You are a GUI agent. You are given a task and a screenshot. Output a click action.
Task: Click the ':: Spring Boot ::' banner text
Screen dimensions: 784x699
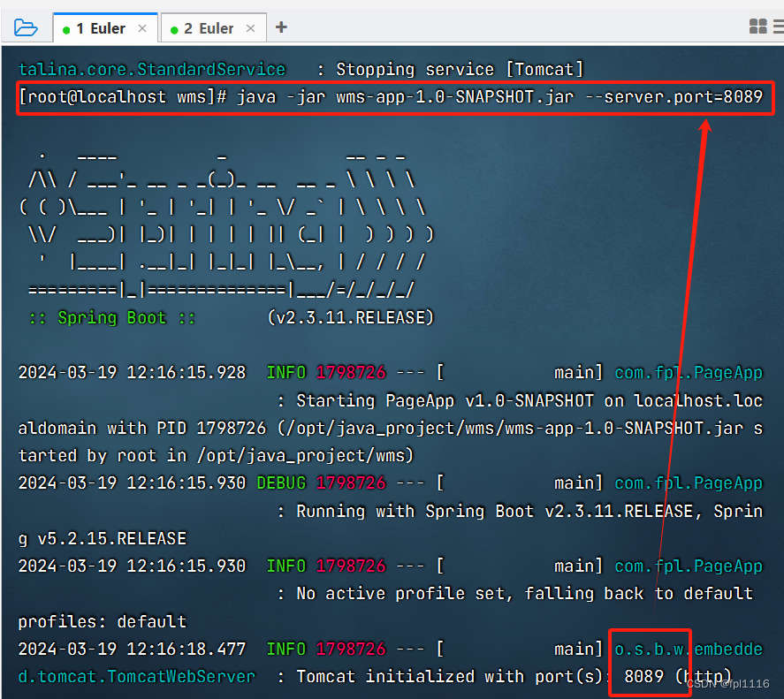[112, 317]
